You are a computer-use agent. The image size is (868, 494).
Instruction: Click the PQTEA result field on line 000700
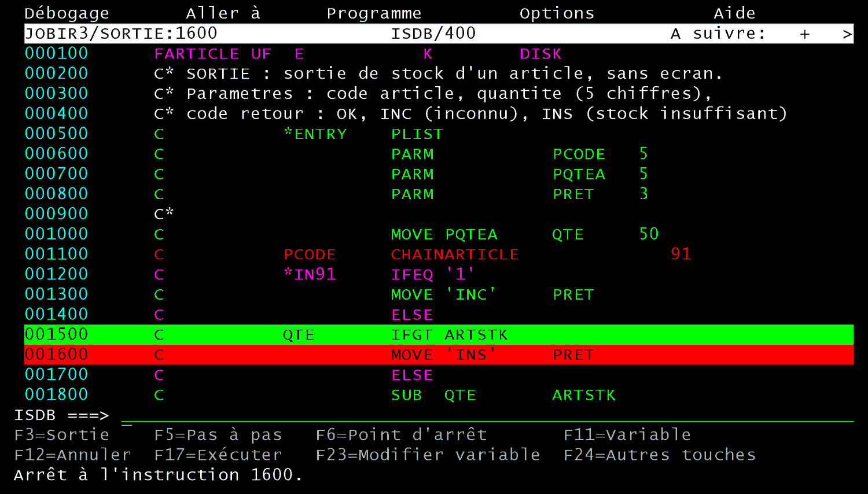tap(579, 174)
